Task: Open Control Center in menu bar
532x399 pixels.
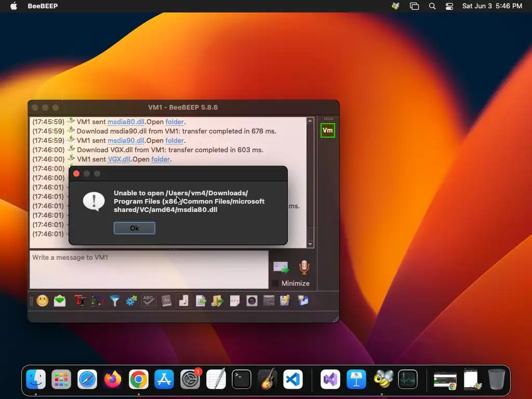Action: pos(449,6)
